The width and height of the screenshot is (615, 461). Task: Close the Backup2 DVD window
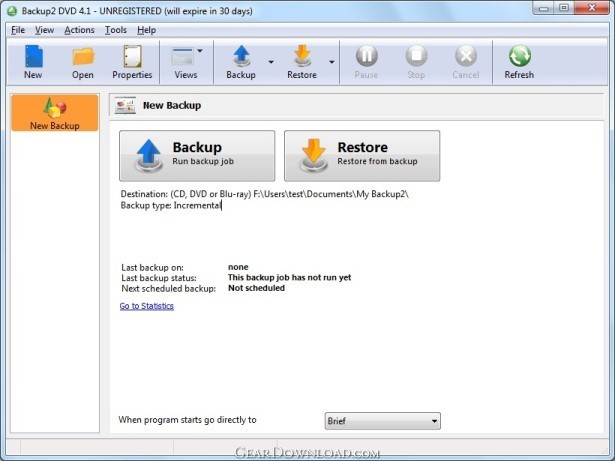(x=592, y=8)
